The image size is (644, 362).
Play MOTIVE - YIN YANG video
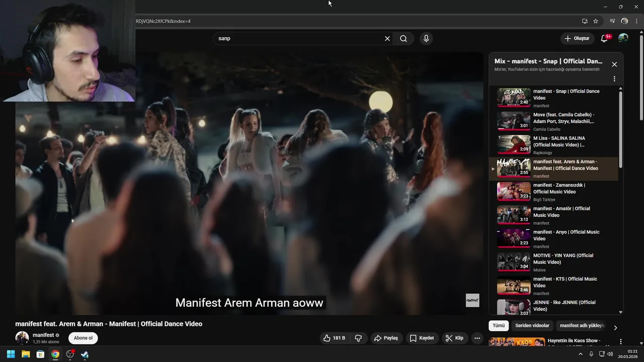click(553, 262)
